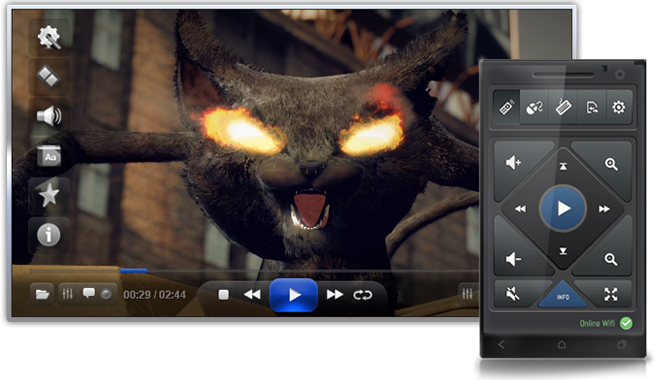660x380 pixels.
Task: Toggle repeat loop playback
Action: coord(362,295)
